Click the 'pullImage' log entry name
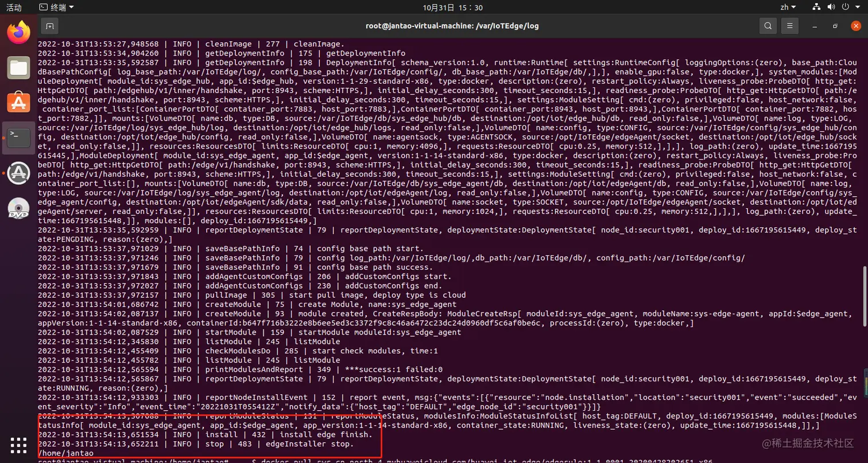Screen dimensions: 868x463 coord(226,295)
